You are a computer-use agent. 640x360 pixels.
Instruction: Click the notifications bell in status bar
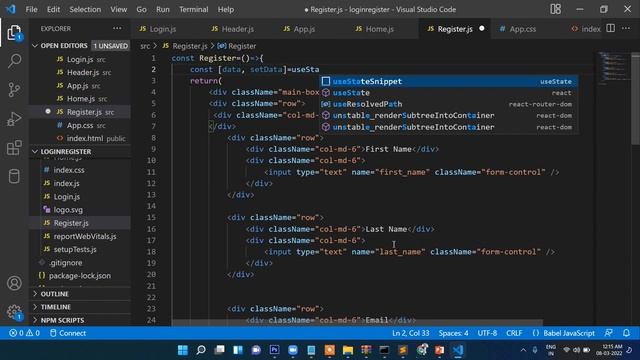point(626,333)
